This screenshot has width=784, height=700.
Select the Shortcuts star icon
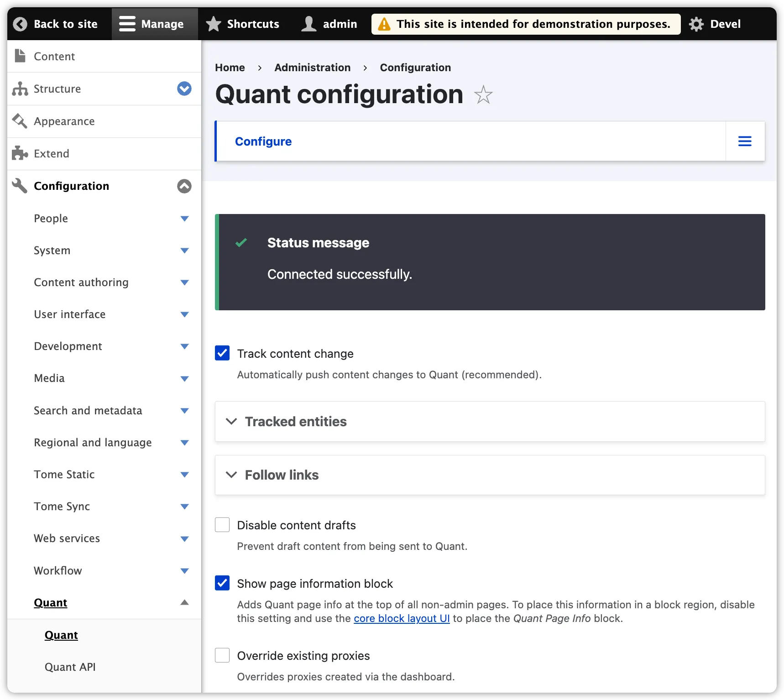pos(213,24)
